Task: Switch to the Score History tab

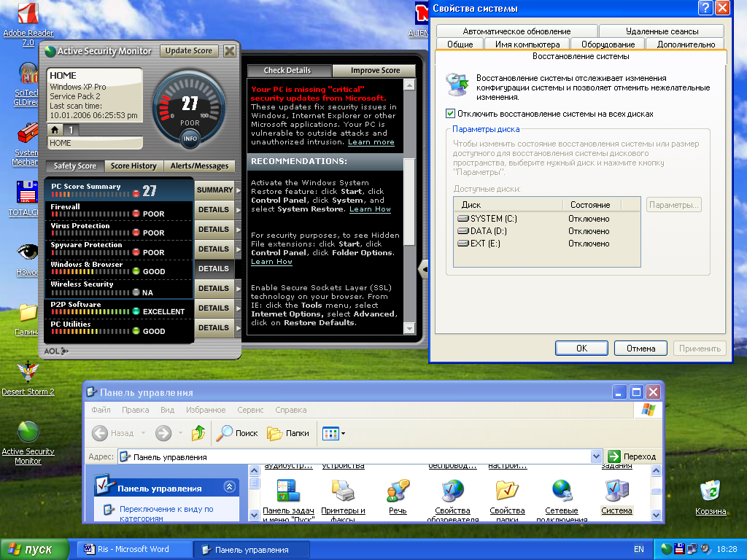Action: [x=133, y=166]
